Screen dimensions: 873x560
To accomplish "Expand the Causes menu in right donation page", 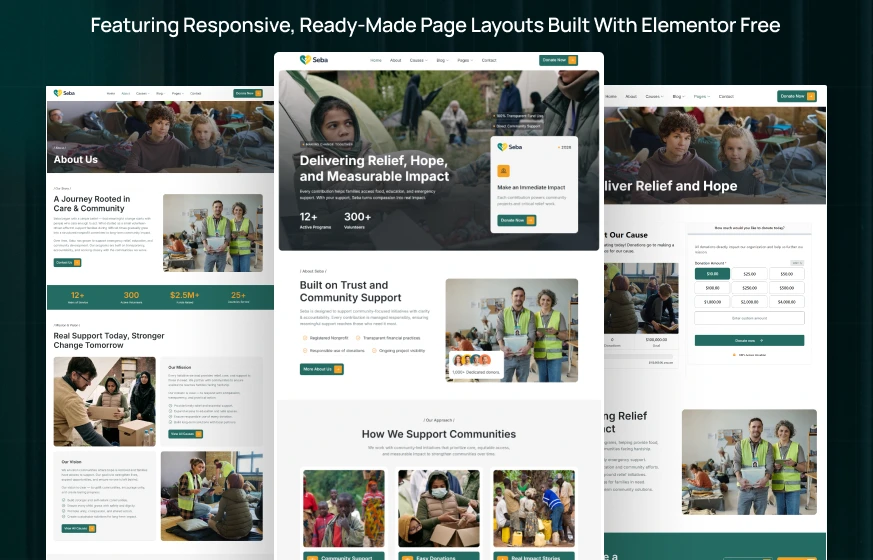I will point(654,96).
